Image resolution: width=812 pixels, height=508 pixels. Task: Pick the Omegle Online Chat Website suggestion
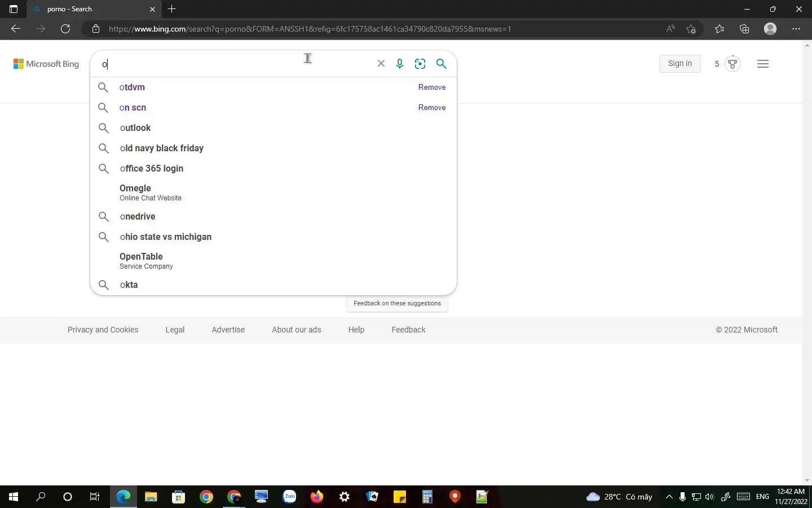273,192
